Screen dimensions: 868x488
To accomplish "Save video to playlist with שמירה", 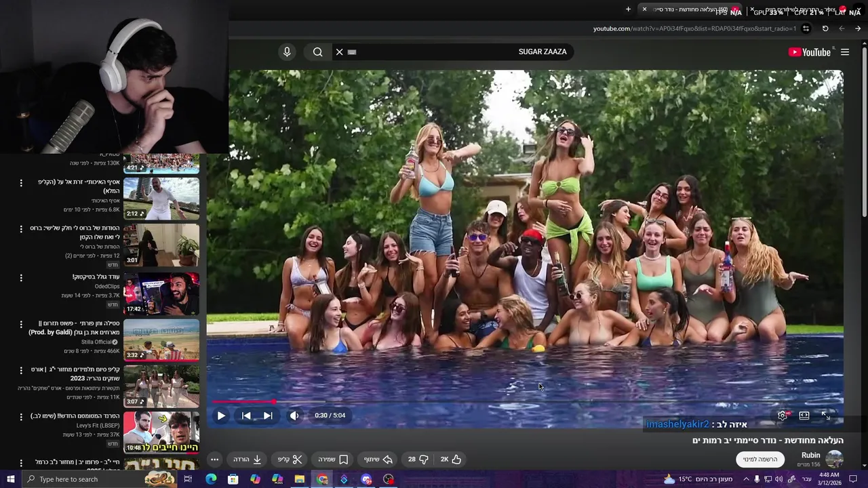I will [x=333, y=460].
